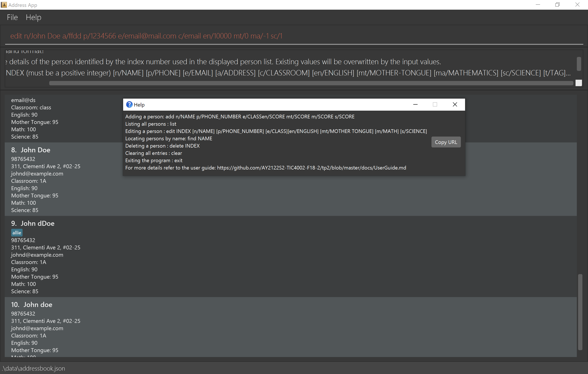Viewport: 588px width, 374px height.
Task: Open the File menu
Action: [12, 17]
